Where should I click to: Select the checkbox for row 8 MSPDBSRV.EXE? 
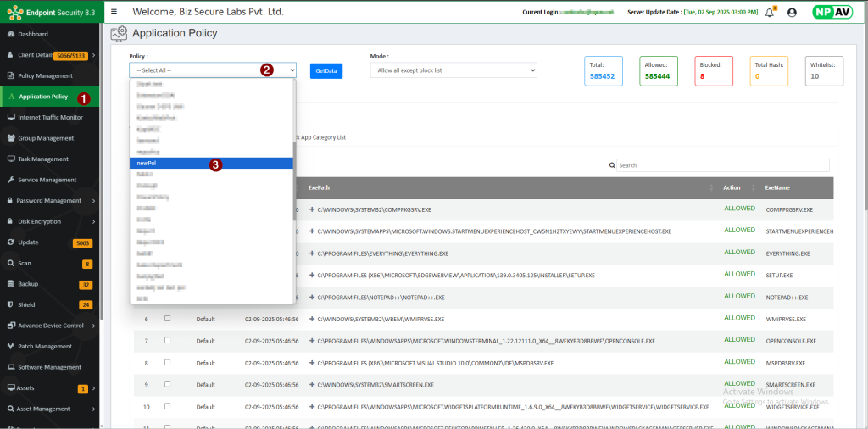click(x=167, y=363)
